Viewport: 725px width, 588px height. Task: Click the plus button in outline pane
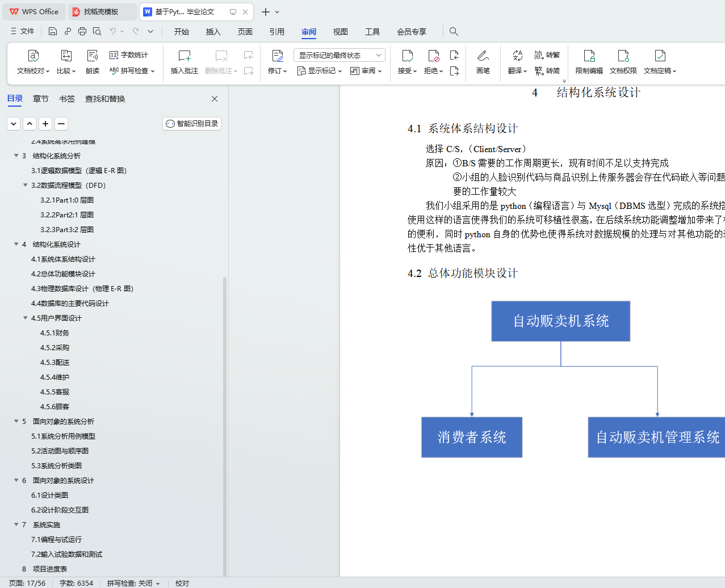tap(45, 124)
